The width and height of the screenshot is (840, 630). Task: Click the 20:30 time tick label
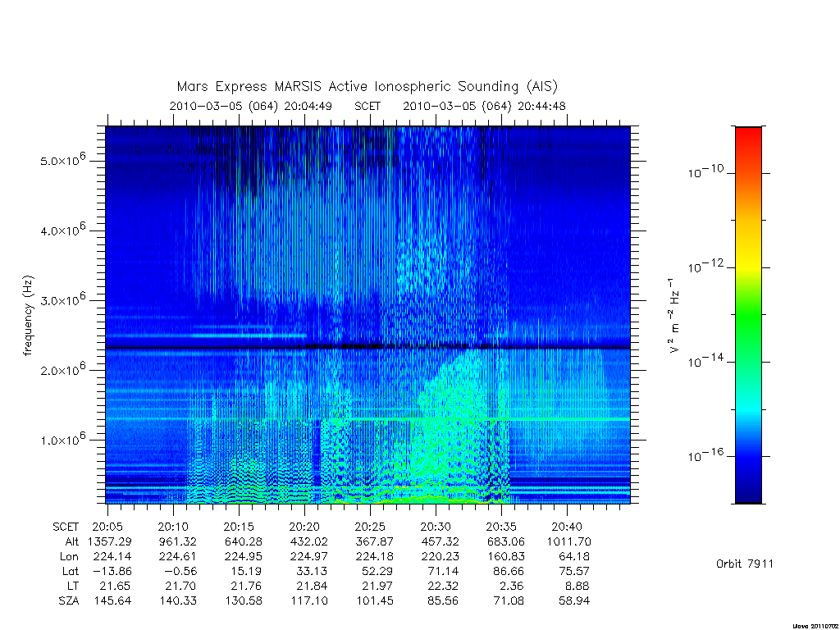(x=436, y=527)
